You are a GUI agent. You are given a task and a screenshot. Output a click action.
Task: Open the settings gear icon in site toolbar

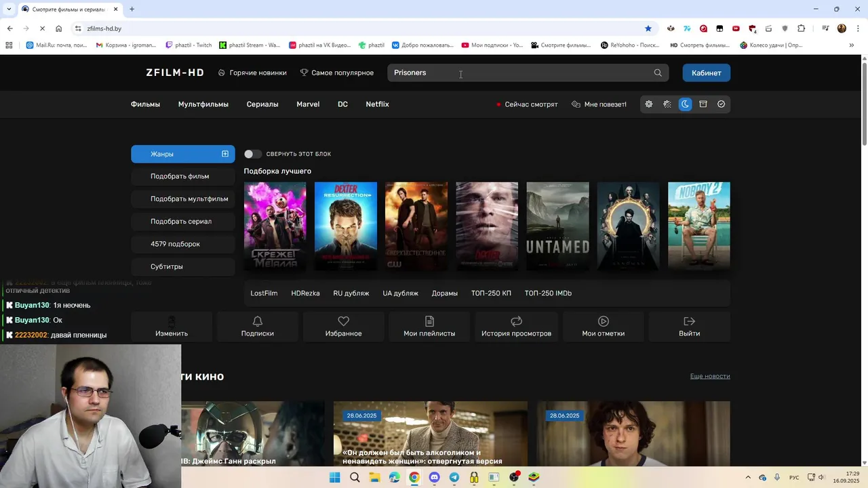point(649,104)
